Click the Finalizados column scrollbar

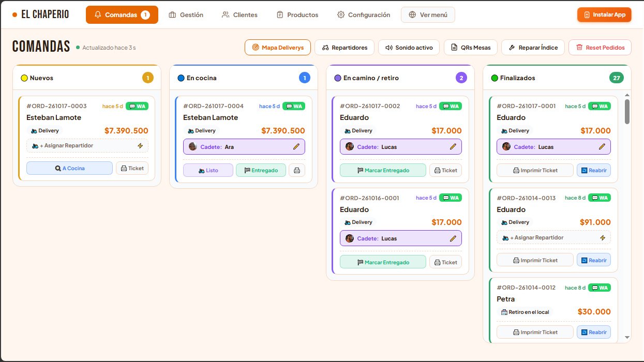tap(627, 112)
